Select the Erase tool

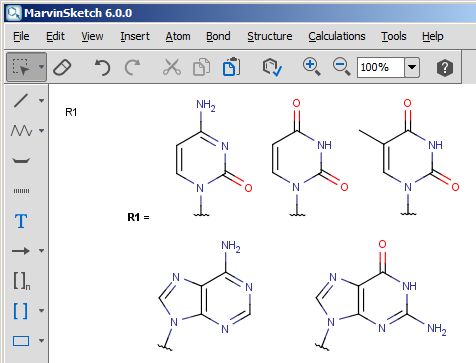click(x=62, y=67)
